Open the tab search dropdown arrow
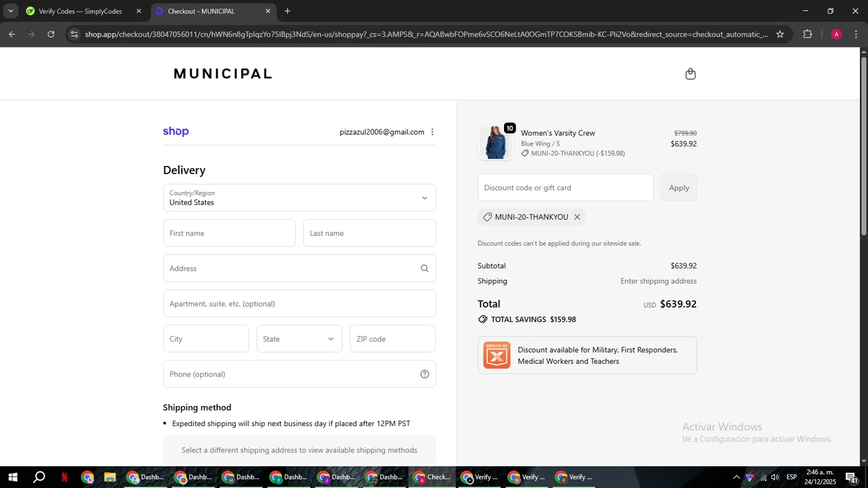 [x=10, y=11]
